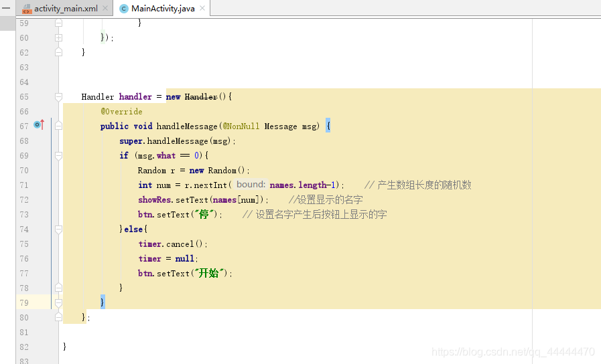Select the MainActivity.java tab
Viewport: 601px width, 364px height.
(163, 9)
